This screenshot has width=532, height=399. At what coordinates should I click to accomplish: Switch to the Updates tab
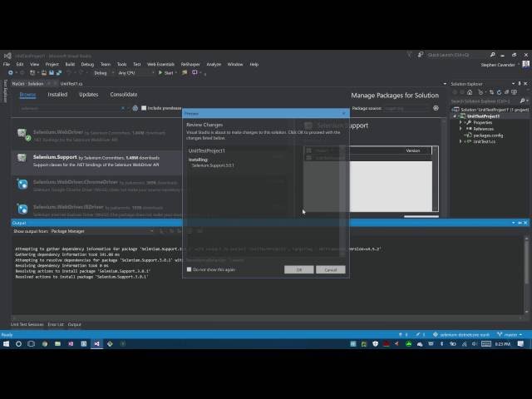click(x=89, y=95)
